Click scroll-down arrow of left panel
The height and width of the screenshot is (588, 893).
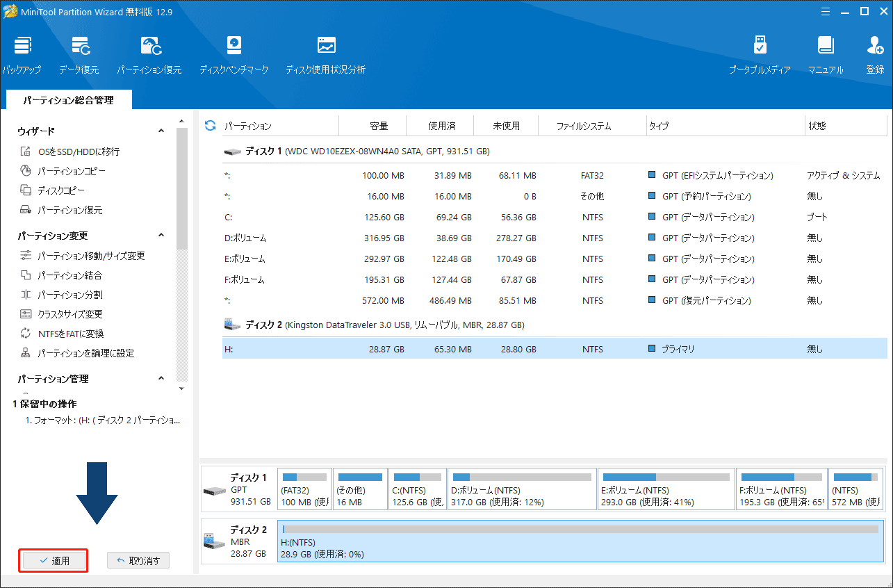point(182,388)
